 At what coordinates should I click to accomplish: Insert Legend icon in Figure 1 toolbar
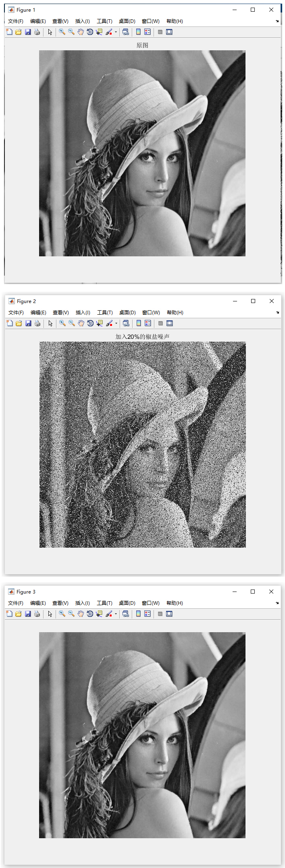148,32
